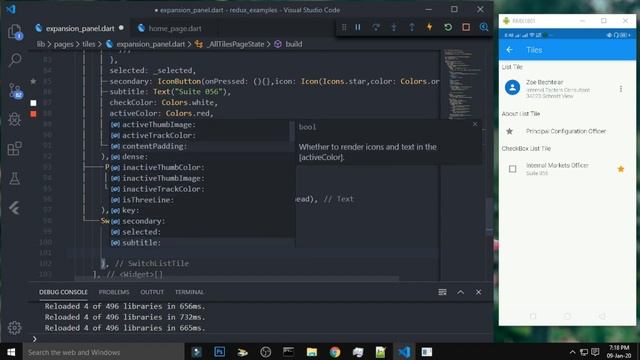
Task: Select isThreeLine suggestion
Action: [x=202, y=200]
